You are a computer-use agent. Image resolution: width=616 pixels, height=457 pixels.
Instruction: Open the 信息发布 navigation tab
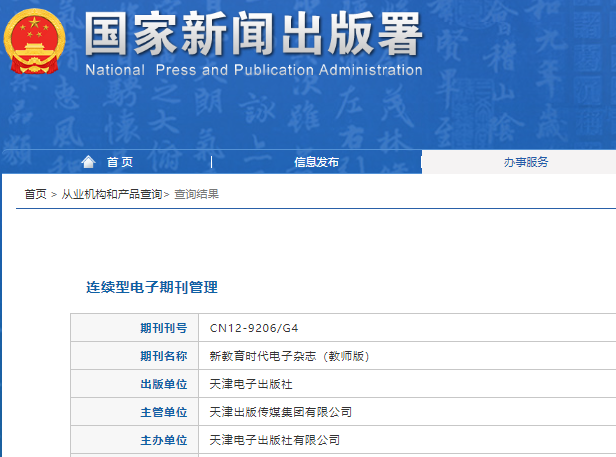coord(317,162)
